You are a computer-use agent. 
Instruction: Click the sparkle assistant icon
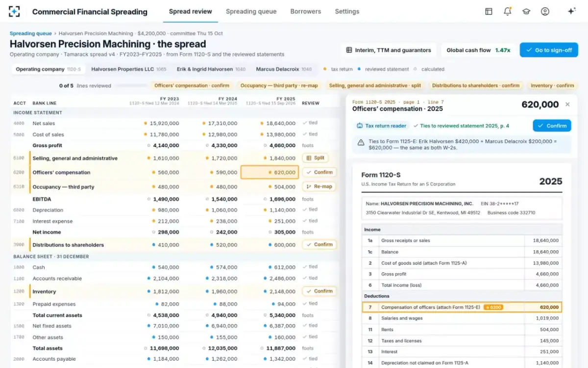(571, 11)
